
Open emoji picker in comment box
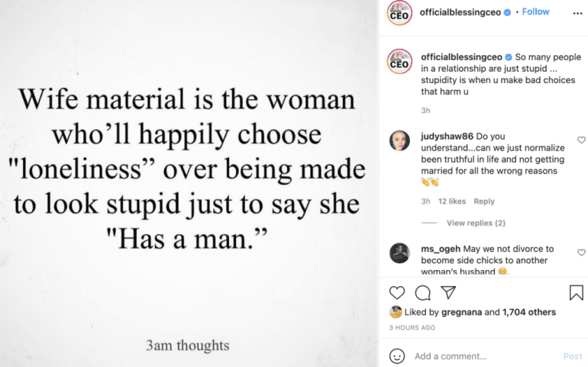click(397, 356)
